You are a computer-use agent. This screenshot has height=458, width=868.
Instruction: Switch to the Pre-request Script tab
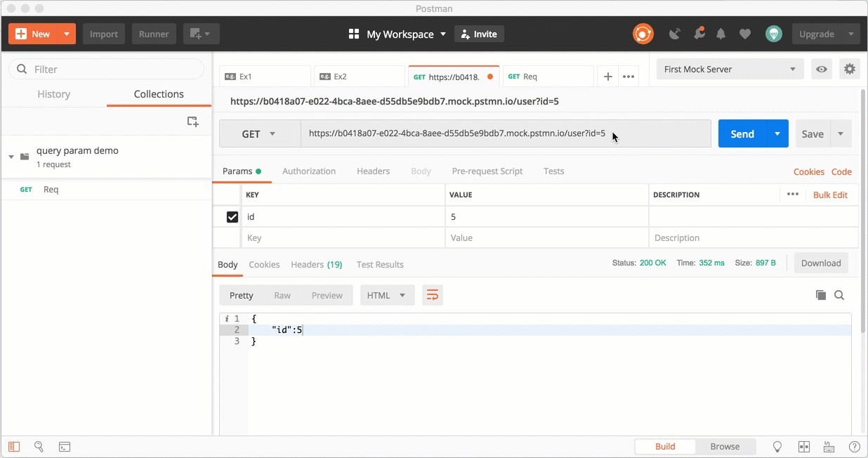coord(487,171)
